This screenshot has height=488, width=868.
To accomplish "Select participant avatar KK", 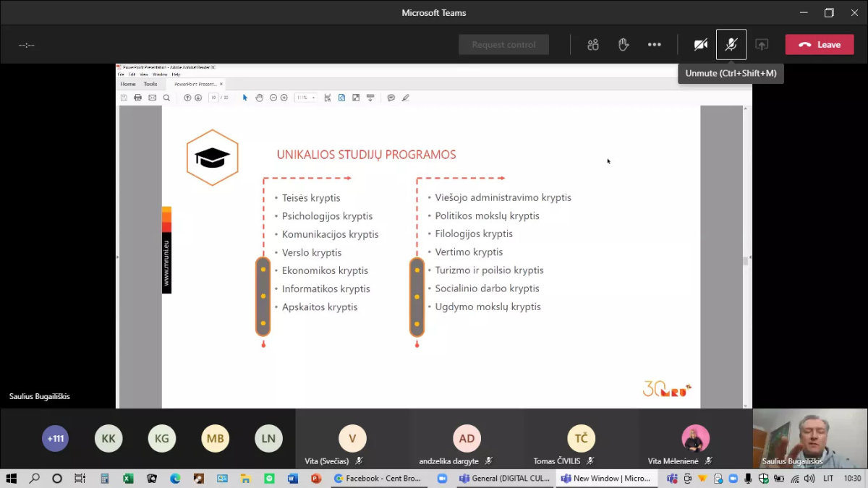I will pos(109,438).
